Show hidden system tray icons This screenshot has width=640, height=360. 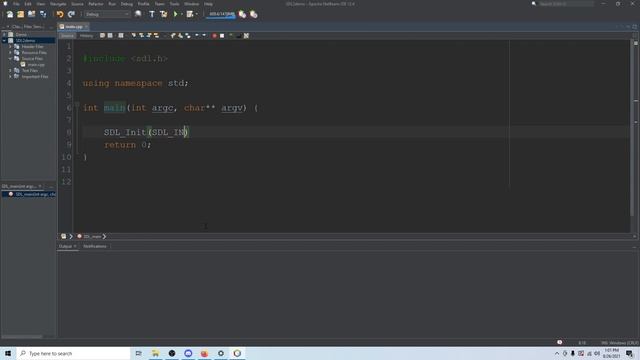[557, 353]
